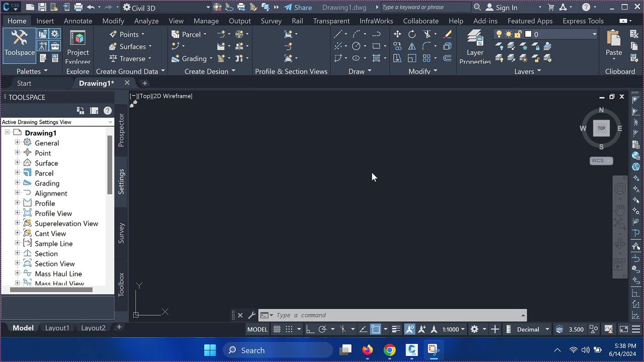Click the Toolspace vertical scrollbar
Viewport: 644px width, 362px height.
pyautogui.click(x=110, y=165)
